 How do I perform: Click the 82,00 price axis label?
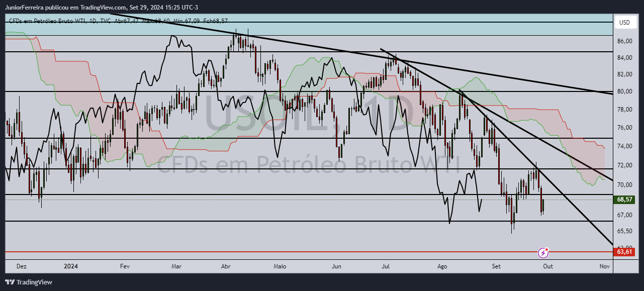click(x=624, y=74)
